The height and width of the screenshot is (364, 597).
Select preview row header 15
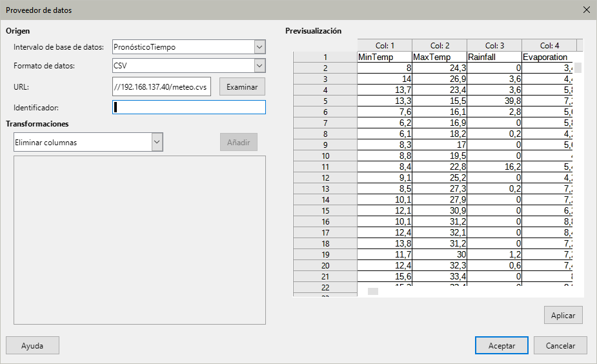325,210
